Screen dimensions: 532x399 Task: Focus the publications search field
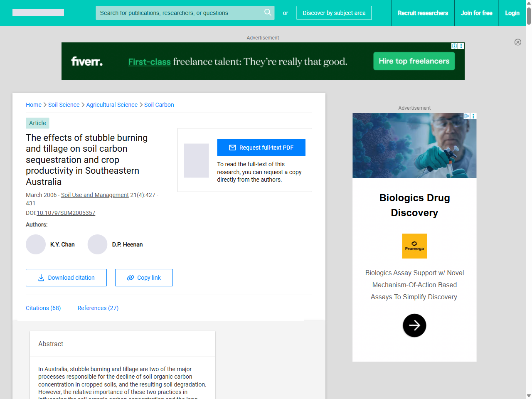(179, 13)
